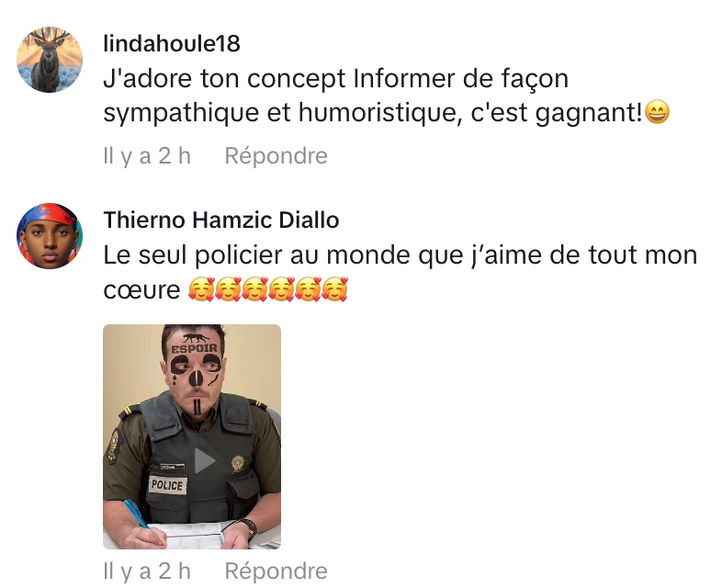711x588 pixels.
Task: Play the attached police officer video
Action: (x=205, y=460)
